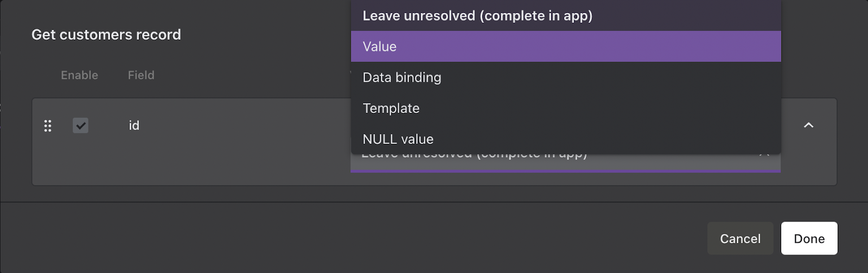Image resolution: width=868 pixels, height=273 pixels.
Task: Pick Data binding from the list
Action: [402, 78]
